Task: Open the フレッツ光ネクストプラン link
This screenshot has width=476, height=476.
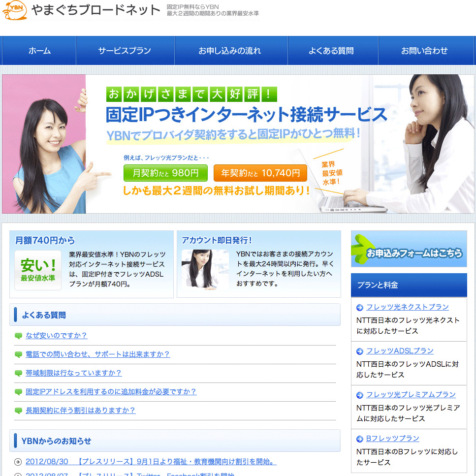Action: 408,307
